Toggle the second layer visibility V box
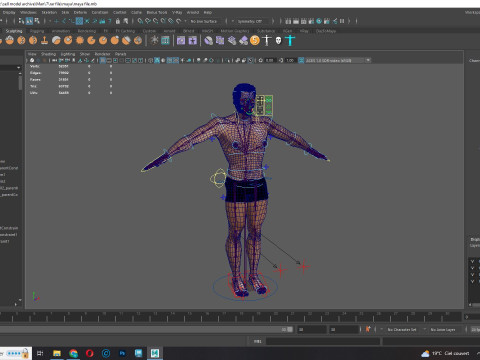Viewport: 480px width, 360px height. pyautogui.click(x=472, y=268)
